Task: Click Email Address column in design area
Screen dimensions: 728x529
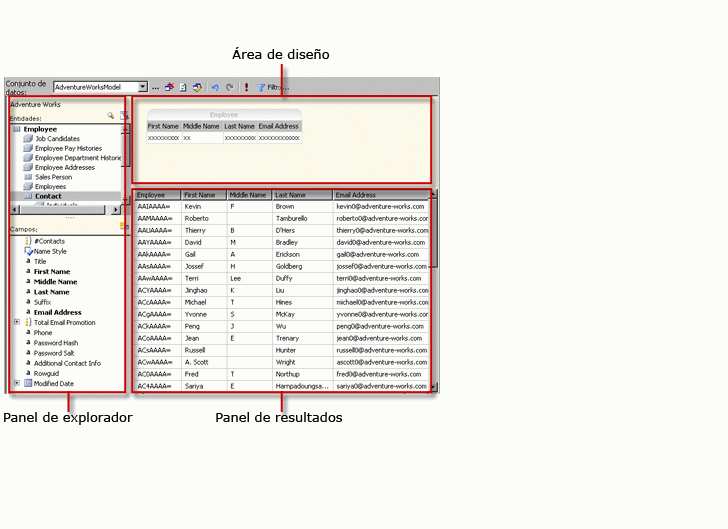Action: click(279, 126)
